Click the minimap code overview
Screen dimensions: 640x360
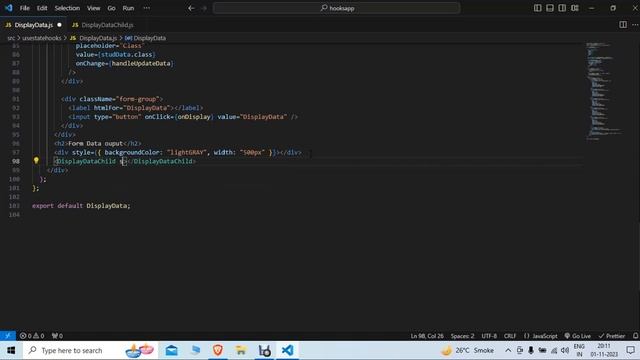604,91
